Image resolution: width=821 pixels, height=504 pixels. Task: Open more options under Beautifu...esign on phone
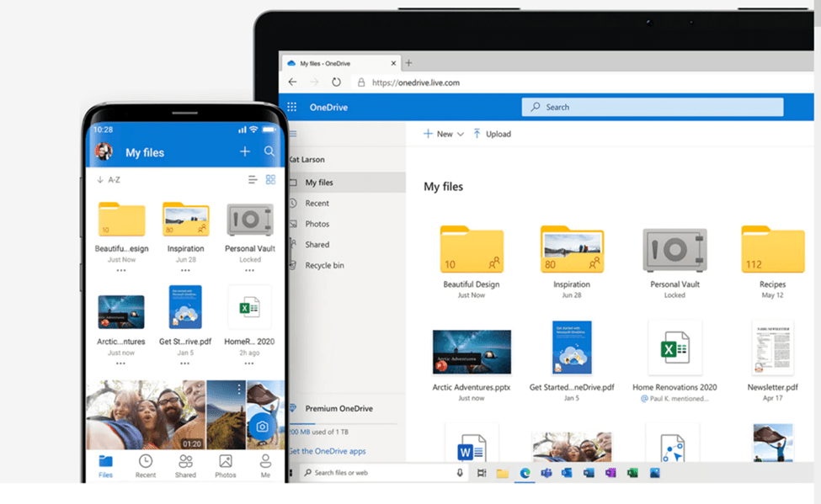[x=121, y=271]
